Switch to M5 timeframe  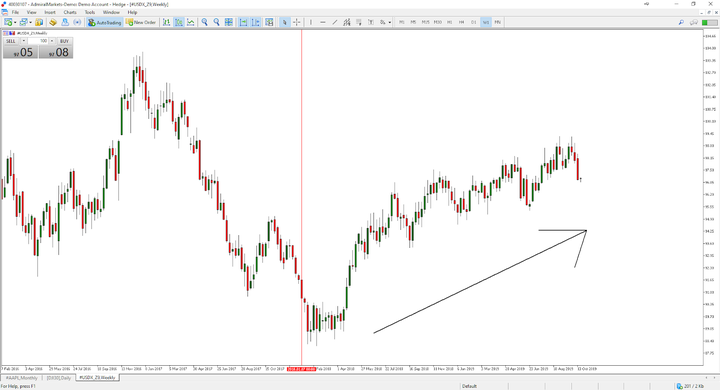click(x=413, y=22)
